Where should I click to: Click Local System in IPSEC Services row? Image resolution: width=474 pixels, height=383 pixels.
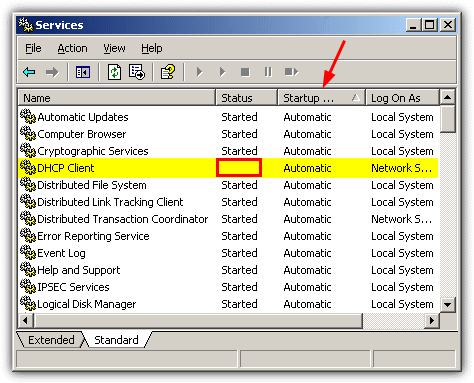[402, 287]
